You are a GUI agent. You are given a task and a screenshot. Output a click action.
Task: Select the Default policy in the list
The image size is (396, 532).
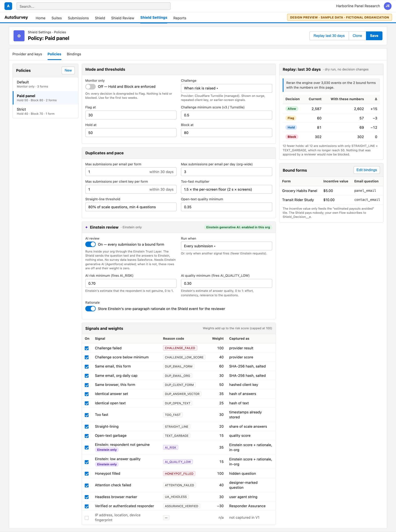(45, 84)
